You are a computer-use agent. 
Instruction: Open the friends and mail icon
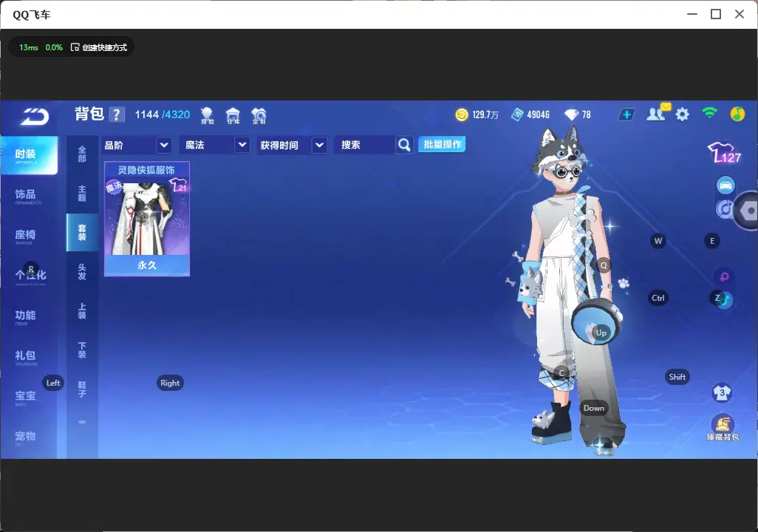point(658,113)
